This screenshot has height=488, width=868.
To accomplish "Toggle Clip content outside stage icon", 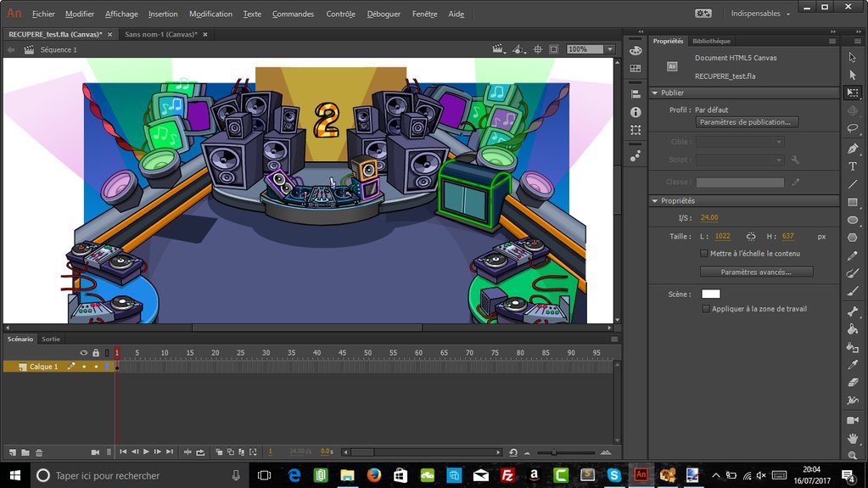I will tap(553, 49).
